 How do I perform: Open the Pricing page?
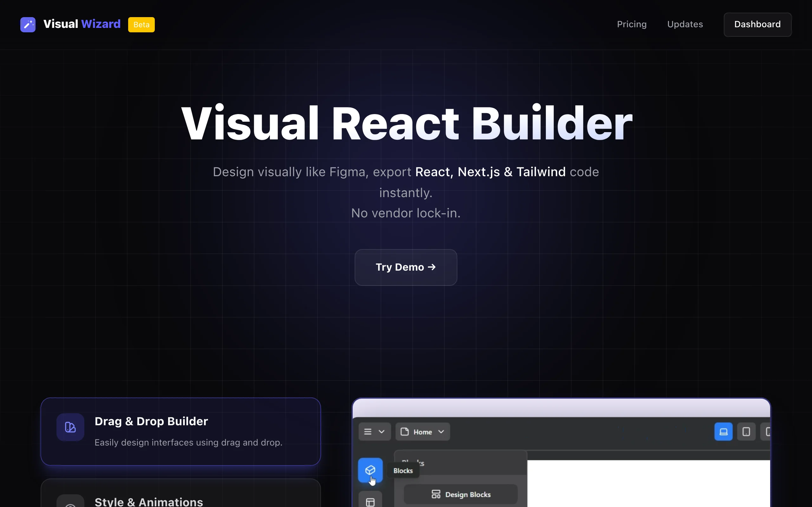click(632, 24)
